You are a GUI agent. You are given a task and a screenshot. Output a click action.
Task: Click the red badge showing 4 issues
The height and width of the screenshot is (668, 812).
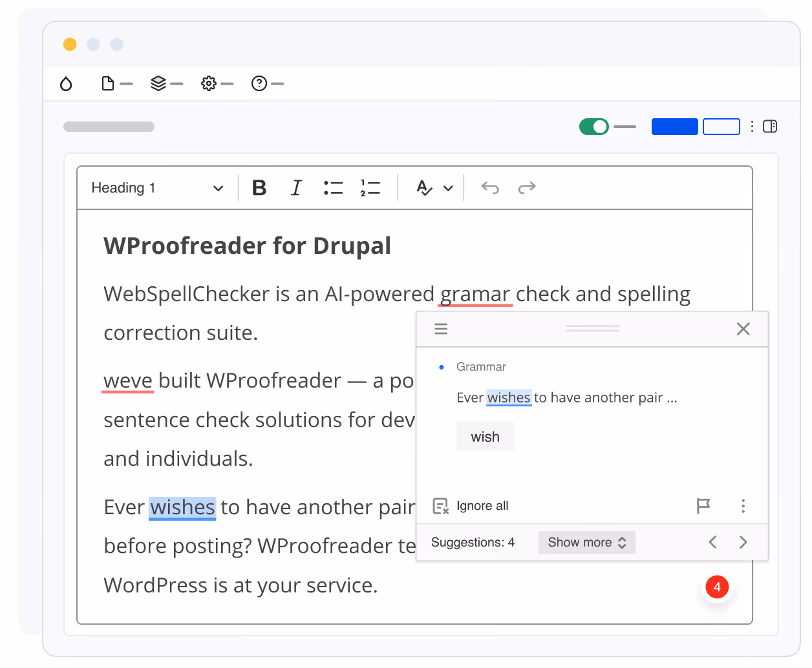pyautogui.click(x=718, y=587)
